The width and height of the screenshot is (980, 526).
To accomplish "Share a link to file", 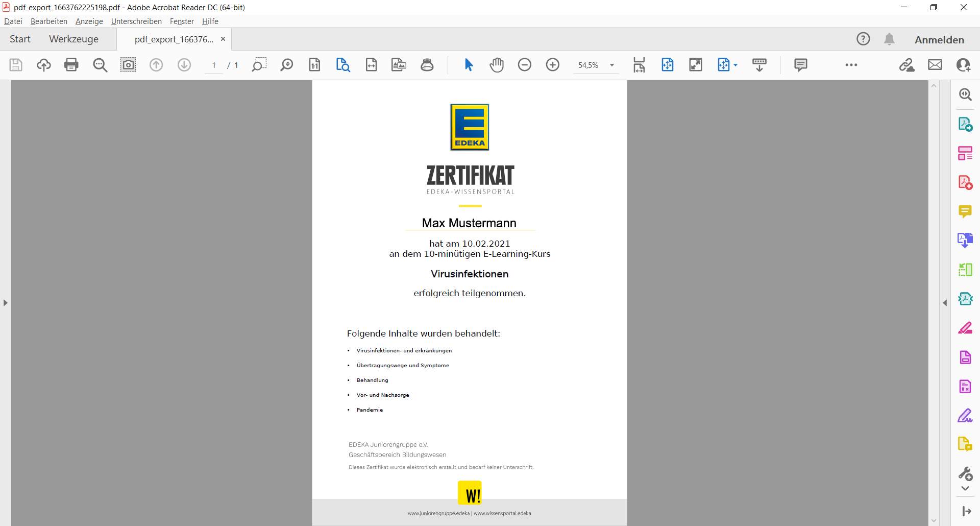I will point(907,65).
